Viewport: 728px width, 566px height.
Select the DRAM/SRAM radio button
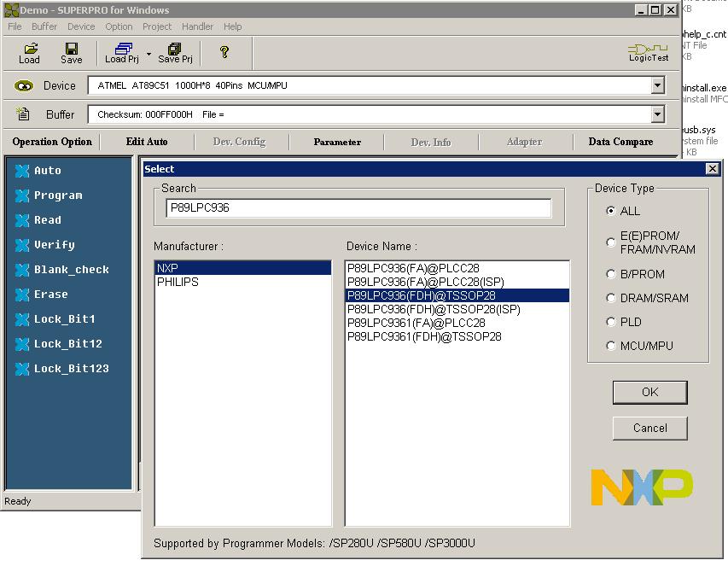point(610,298)
